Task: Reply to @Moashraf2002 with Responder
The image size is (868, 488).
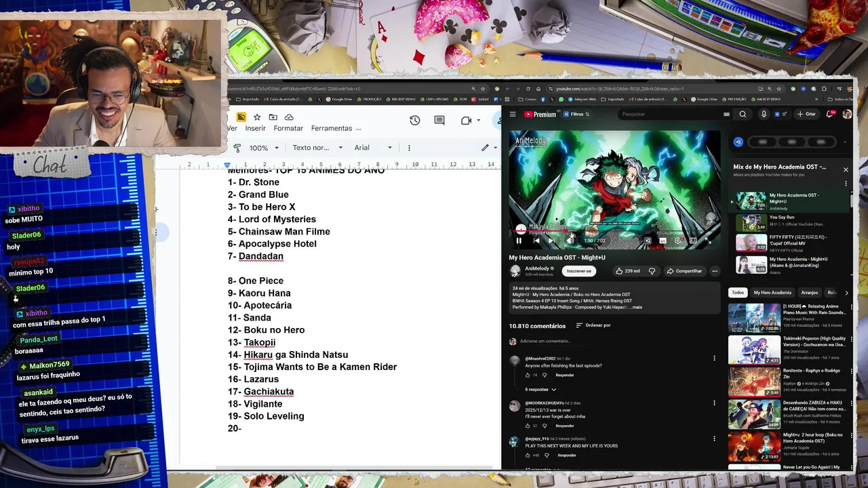Action: pyautogui.click(x=565, y=375)
